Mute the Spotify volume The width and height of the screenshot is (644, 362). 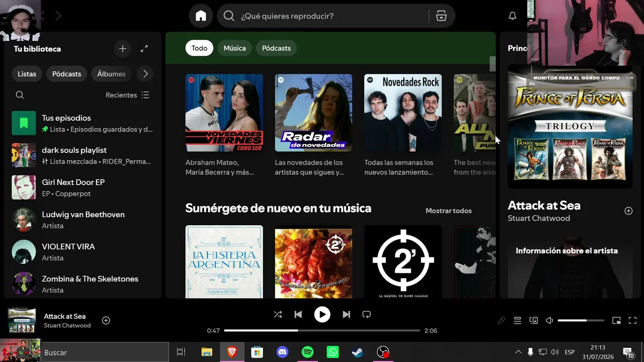pyautogui.click(x=549, y=320)
